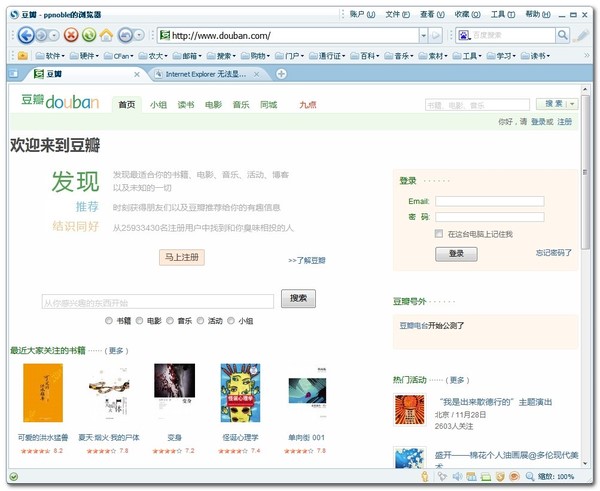Select the 电影 radio button

(139, 321)
